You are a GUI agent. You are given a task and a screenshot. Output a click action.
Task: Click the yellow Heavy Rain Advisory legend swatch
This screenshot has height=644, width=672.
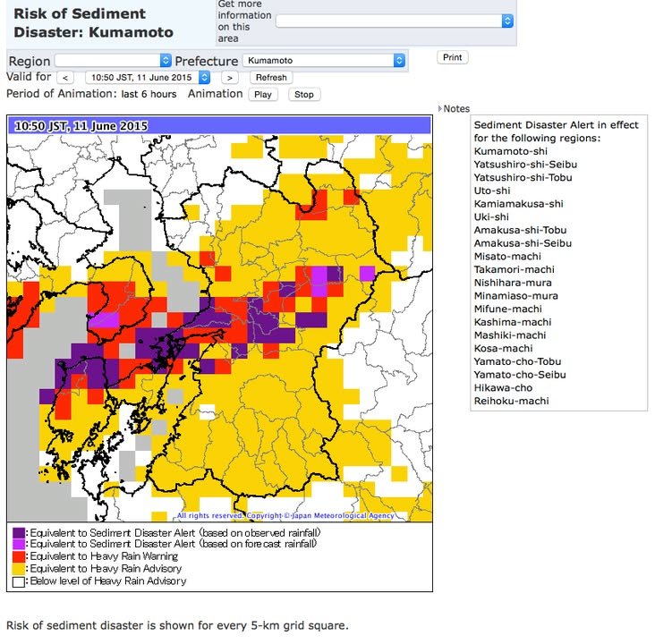coord(18,569)
